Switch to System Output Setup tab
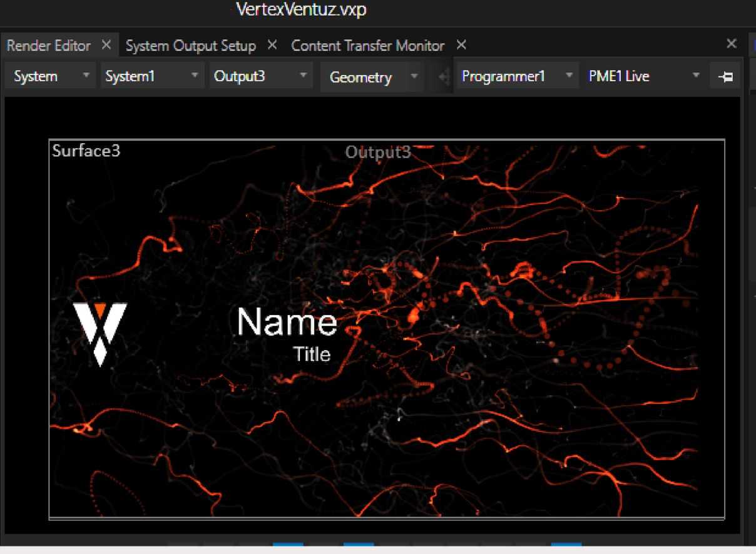The width and height of the screenshot is (756, 554). [191, 46]
